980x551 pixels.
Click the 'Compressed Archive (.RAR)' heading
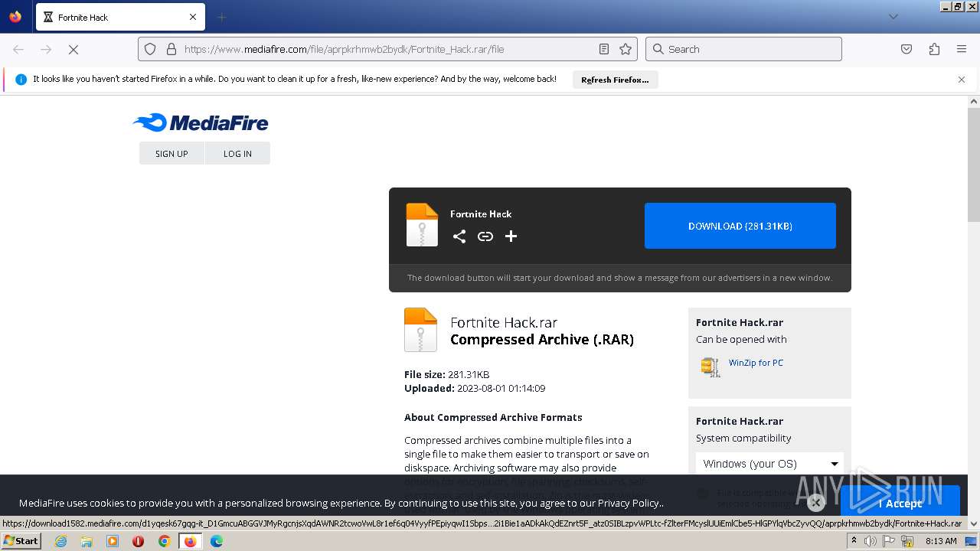[x=542, y=340]
